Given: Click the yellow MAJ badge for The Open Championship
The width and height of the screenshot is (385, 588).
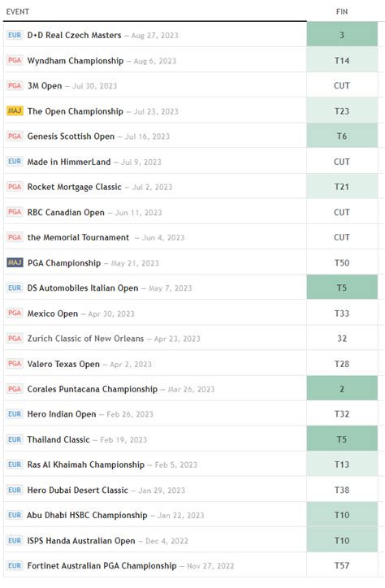Looking at the screenshot, I should 15,111.
